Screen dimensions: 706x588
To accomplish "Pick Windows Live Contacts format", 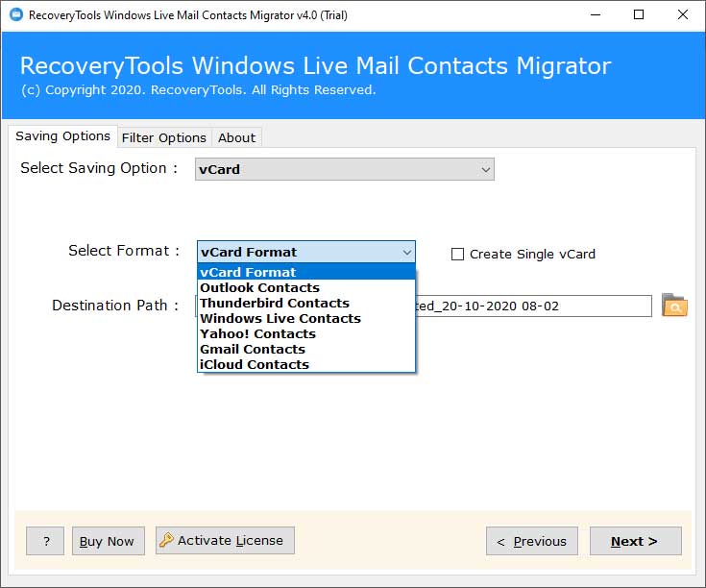I will [x=280, y=318].
